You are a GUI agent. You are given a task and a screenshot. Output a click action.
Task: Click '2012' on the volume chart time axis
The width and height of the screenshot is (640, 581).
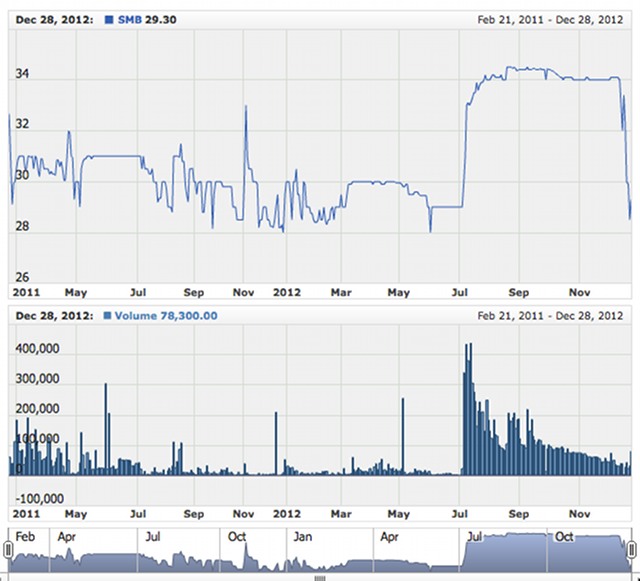click(287, 514)
